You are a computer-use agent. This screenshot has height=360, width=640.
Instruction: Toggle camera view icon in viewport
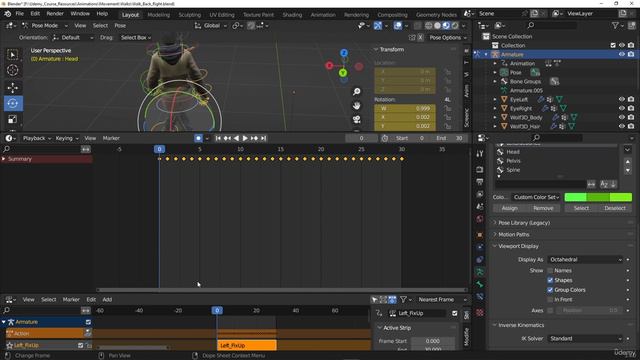tap(357, 120)
